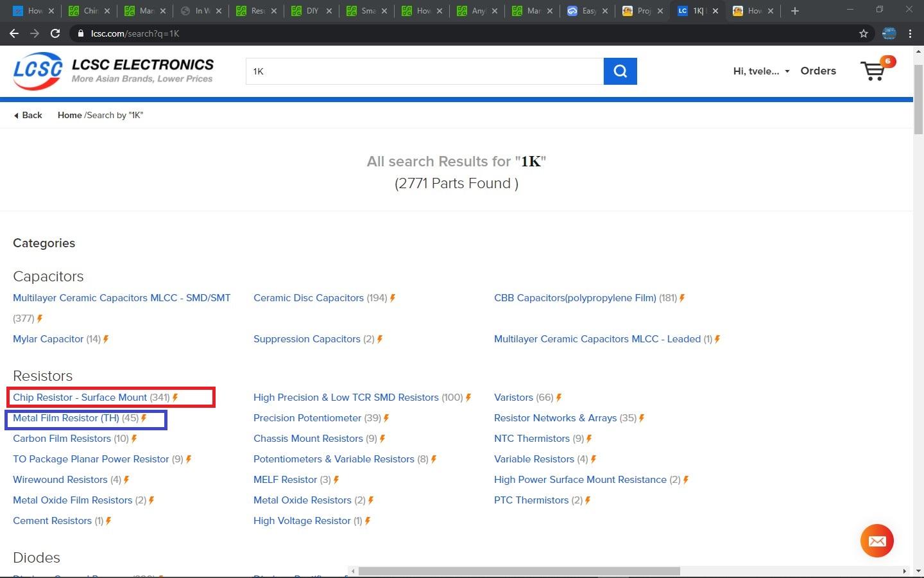This screenshot has width=924, height=578.
Task: Click the Back link in breadcrumb
Action: coord(28,116)
